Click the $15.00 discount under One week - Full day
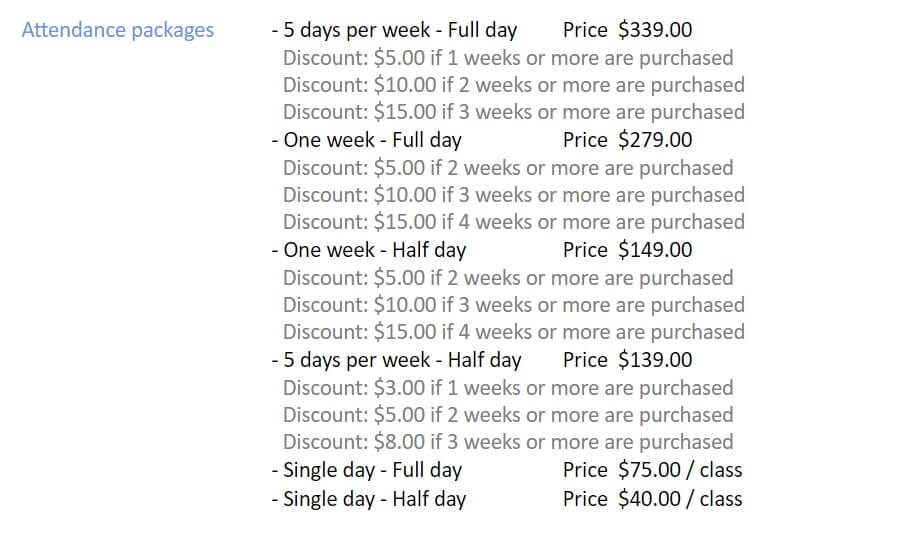 pyautogui.click(x=514, y=222)
